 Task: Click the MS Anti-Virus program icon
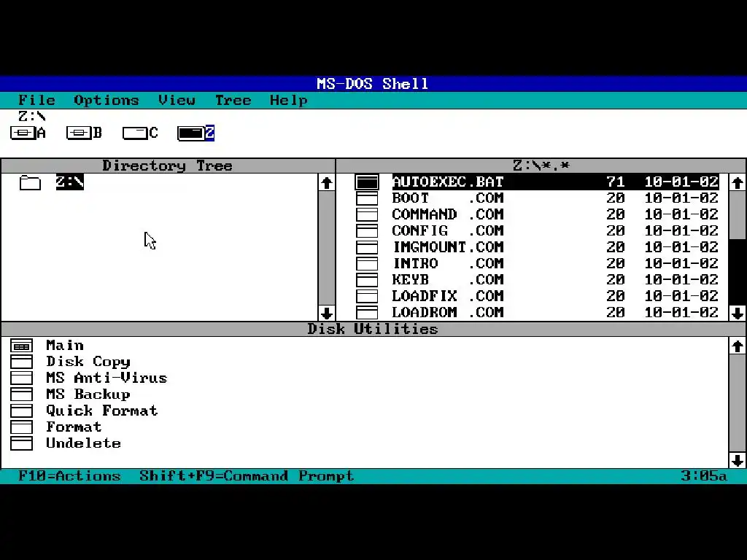click(x=21, y=378)
